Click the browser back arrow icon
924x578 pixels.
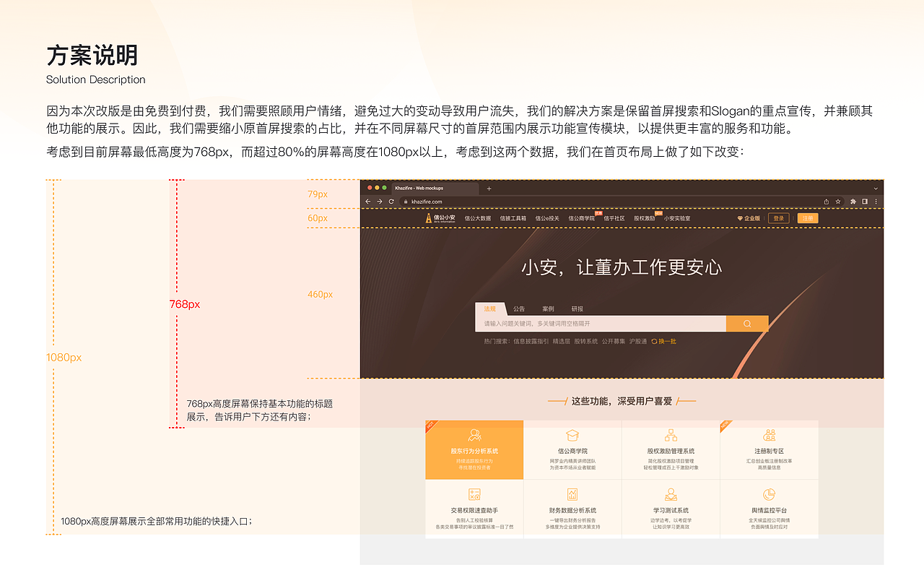pyautogui.click(x=368, y=202)
